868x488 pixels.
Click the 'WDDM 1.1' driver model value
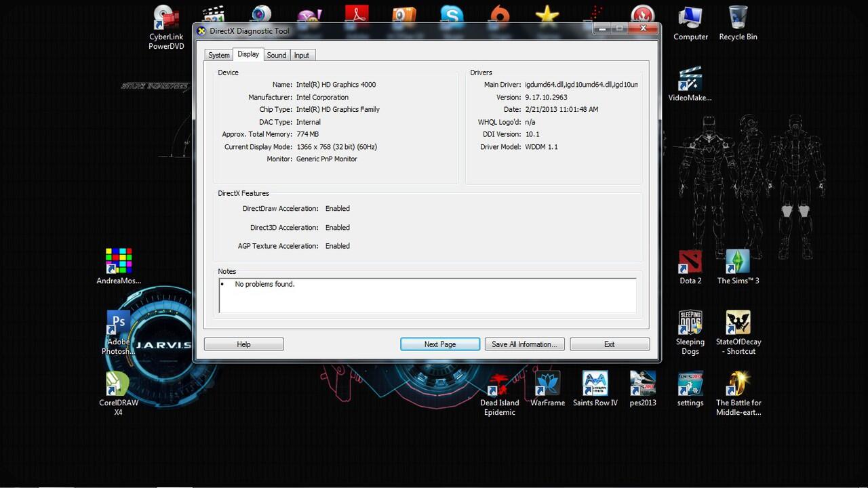pyautogui.click(x=541, y=146)
